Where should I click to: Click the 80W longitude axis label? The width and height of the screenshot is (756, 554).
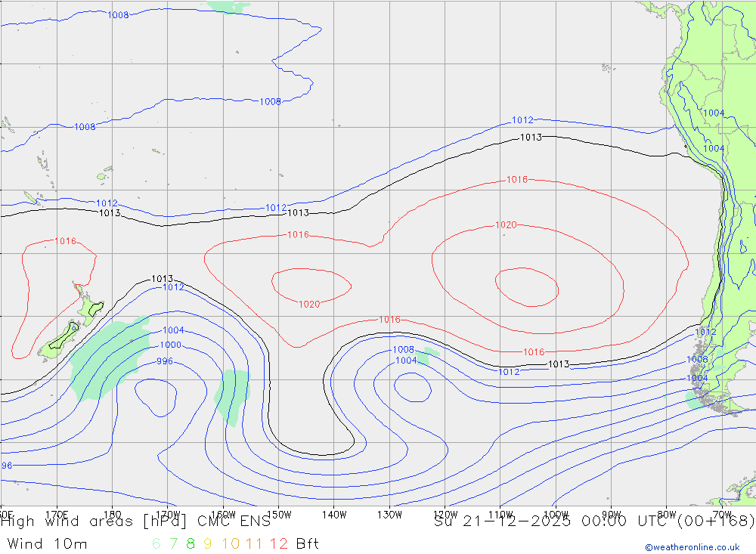point(666,514)
